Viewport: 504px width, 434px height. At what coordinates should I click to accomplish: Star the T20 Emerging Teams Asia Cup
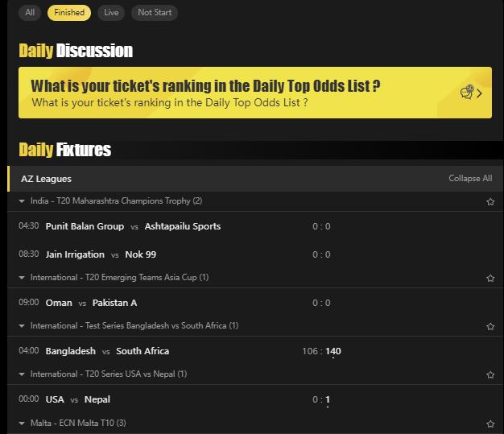(x=490, y=278)
